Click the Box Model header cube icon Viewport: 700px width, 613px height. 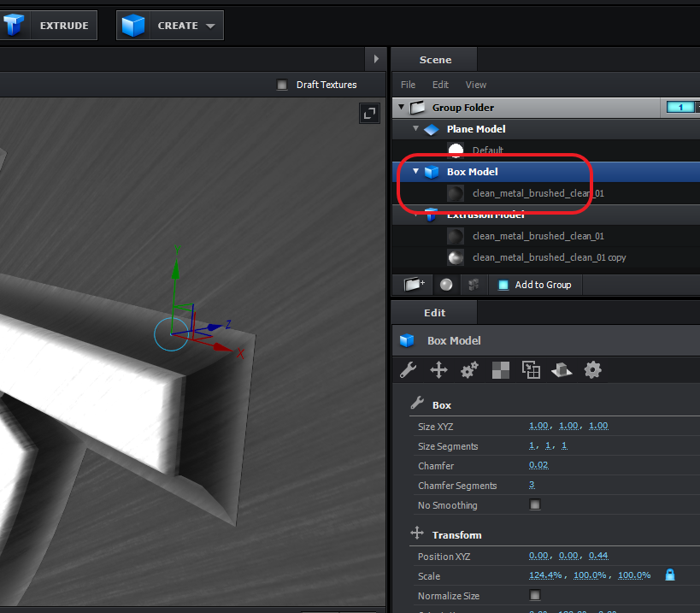(x=407, y=340)
